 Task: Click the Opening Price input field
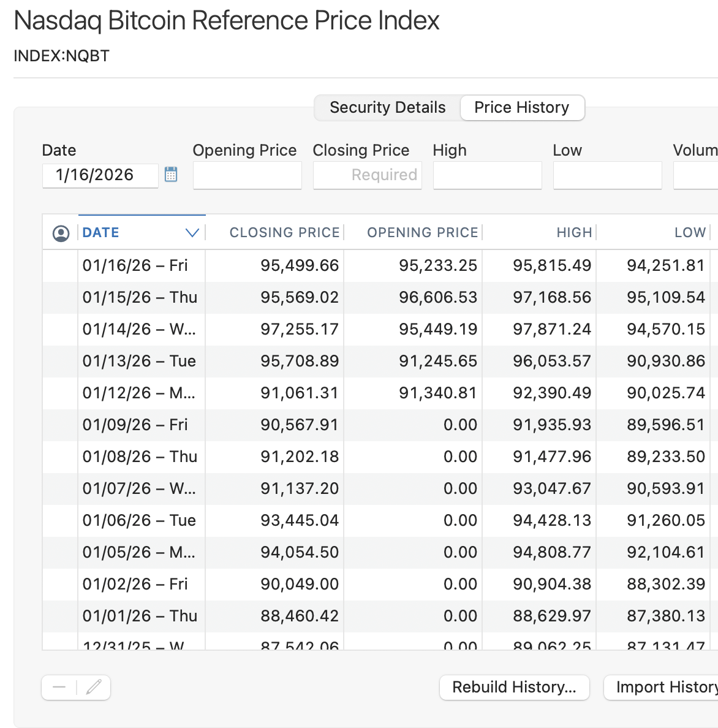click(x=247, y=175)
